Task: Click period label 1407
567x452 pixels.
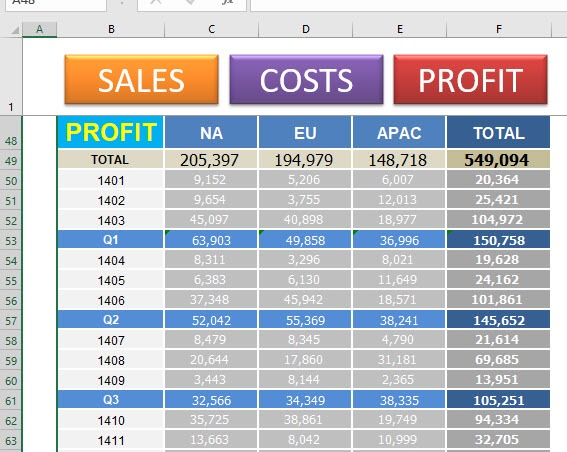Action: tap(110, 340)
